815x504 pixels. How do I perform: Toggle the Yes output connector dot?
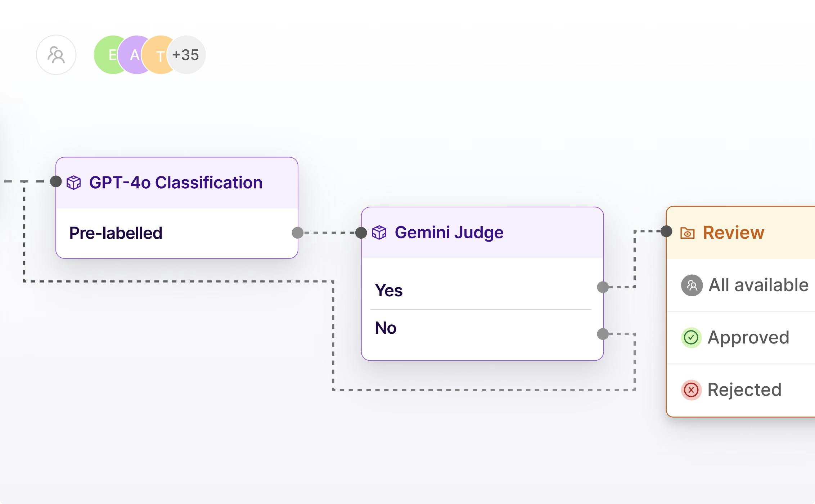point(603,287)
